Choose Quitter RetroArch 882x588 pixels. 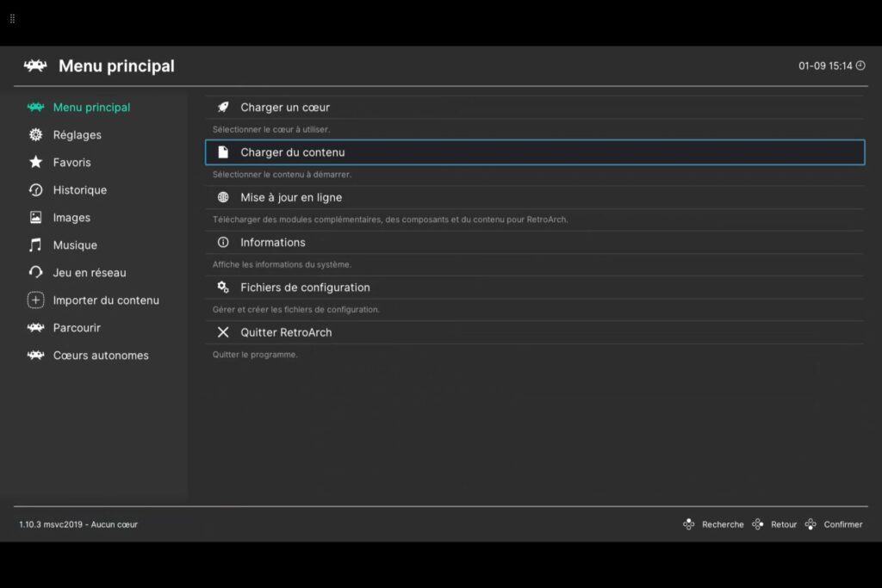pyautogui.click(x=534, y=332)
